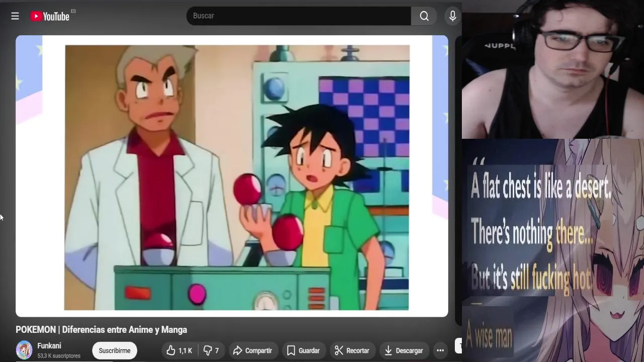Click the 'A flat chest' quote image

[553, 250]
